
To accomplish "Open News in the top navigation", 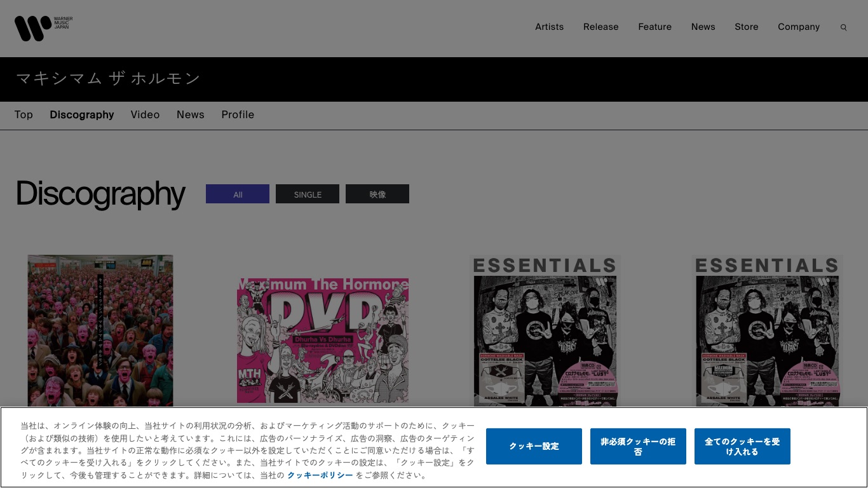I will click(x=703, y=27).
